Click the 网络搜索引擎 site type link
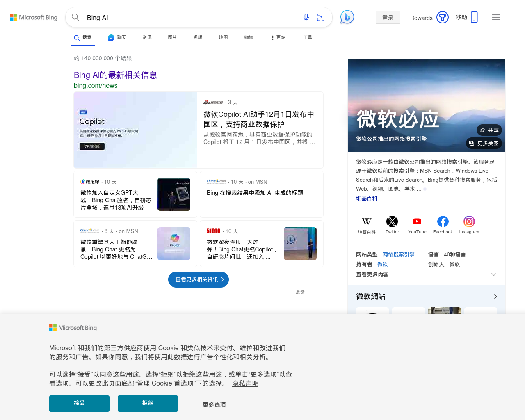525x420 pixels. tap(399, 254)
